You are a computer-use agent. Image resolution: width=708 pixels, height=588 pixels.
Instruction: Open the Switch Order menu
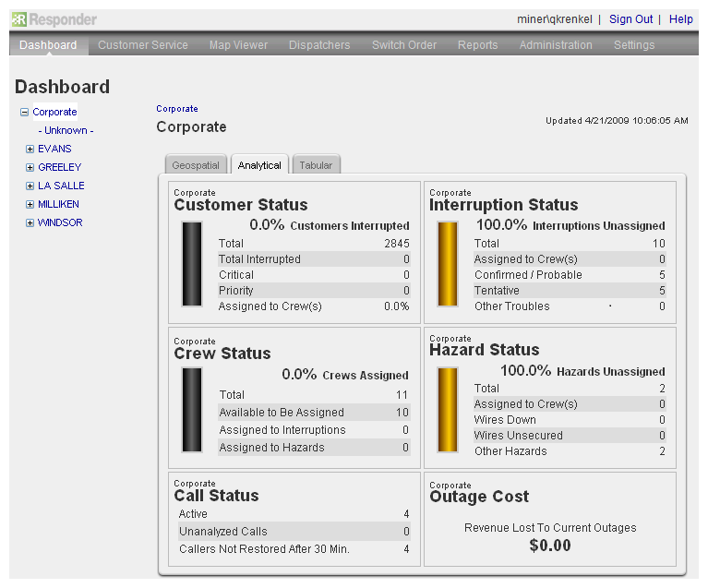click(x=404, y=44)
